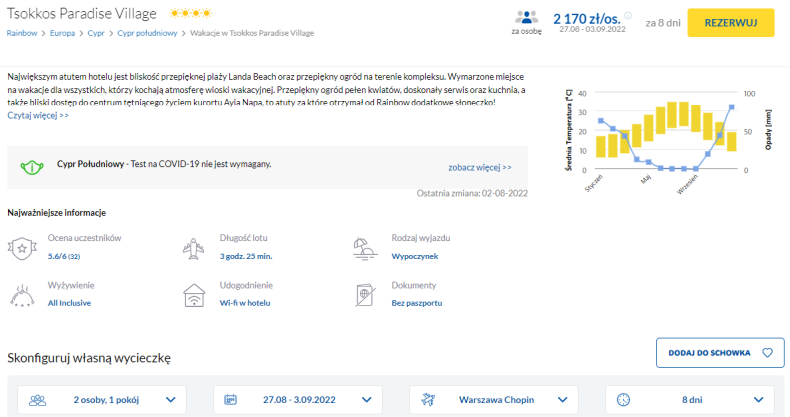The image size is (790, 417).
Task: Click the DODAJ DO SCHOWKA button
Action: [720, 353]
